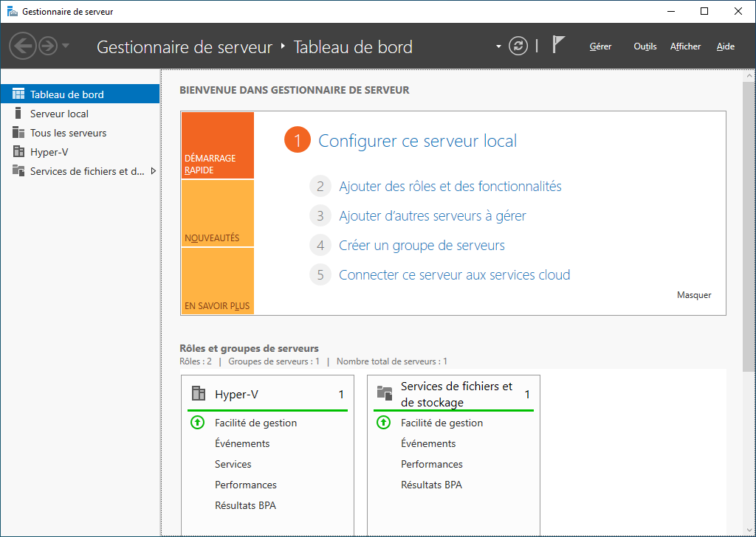Select the Nouveautés tile
Image resolution: width=756 pixels, height=537 pixels.
[217, 214]
